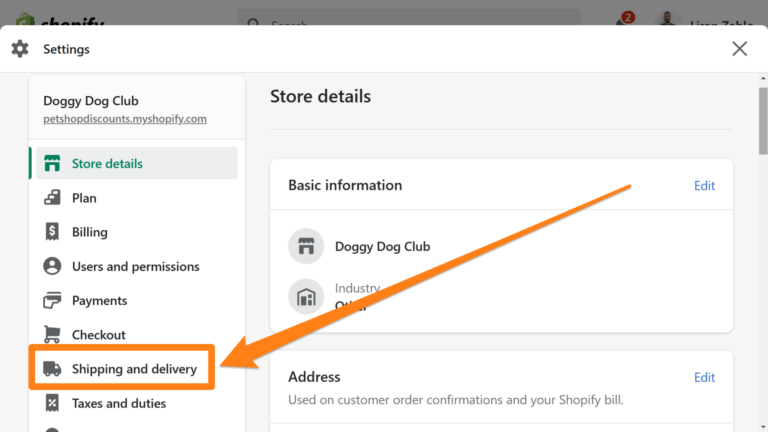Click the Taxes and duties percent icon

click(x=52, y=403)
